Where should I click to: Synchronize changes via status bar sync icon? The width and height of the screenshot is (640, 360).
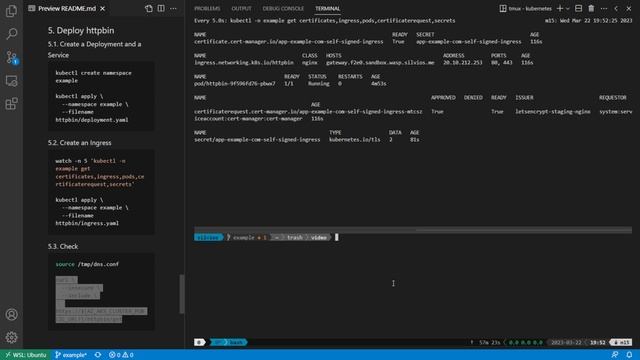point(98,355)
